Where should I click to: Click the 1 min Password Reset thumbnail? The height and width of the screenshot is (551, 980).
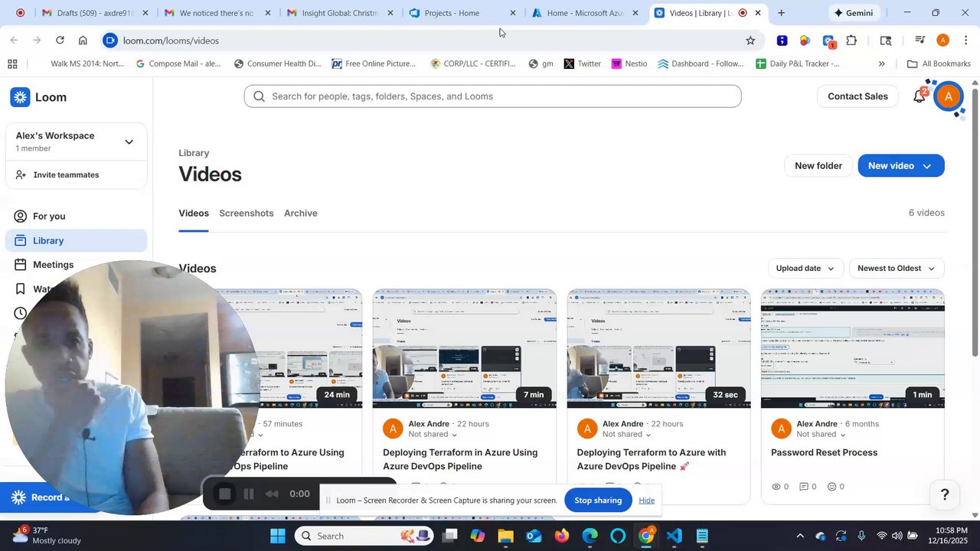point(853,349)
